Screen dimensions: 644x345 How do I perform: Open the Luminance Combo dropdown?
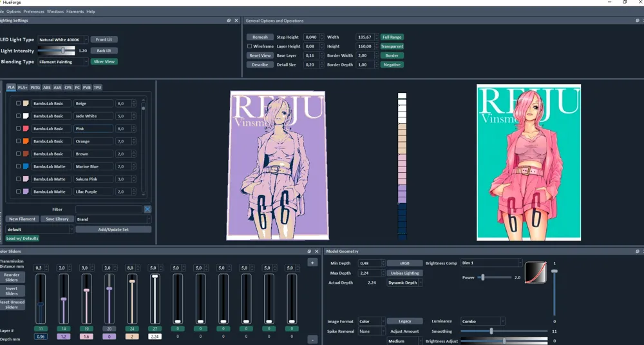[482, 322]
